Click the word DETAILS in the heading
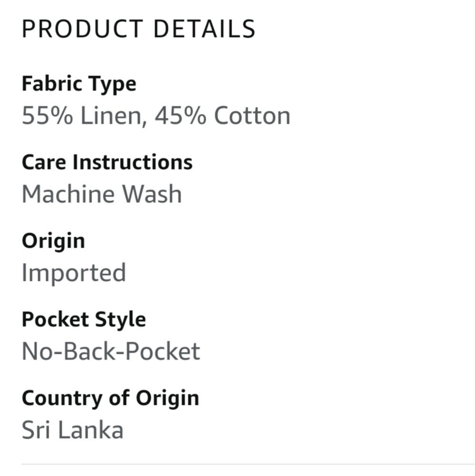The image size is (475, 476). coord(205,29)
